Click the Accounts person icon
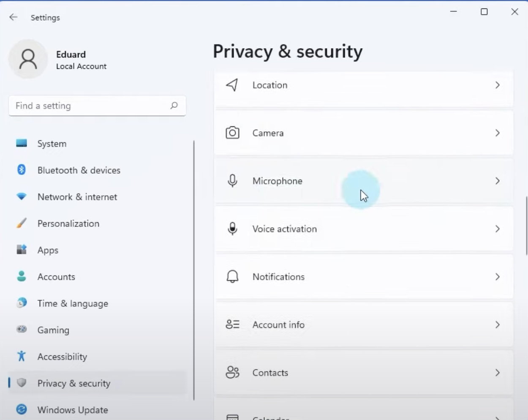The width and height of the screenshot is (528, 420). (22, 276)
